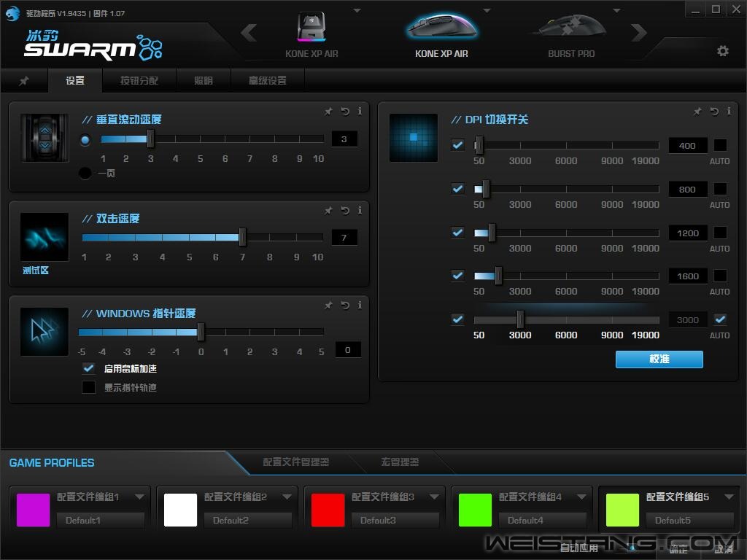Switch to the 高级设置 tab

click(x=268, y=81)
